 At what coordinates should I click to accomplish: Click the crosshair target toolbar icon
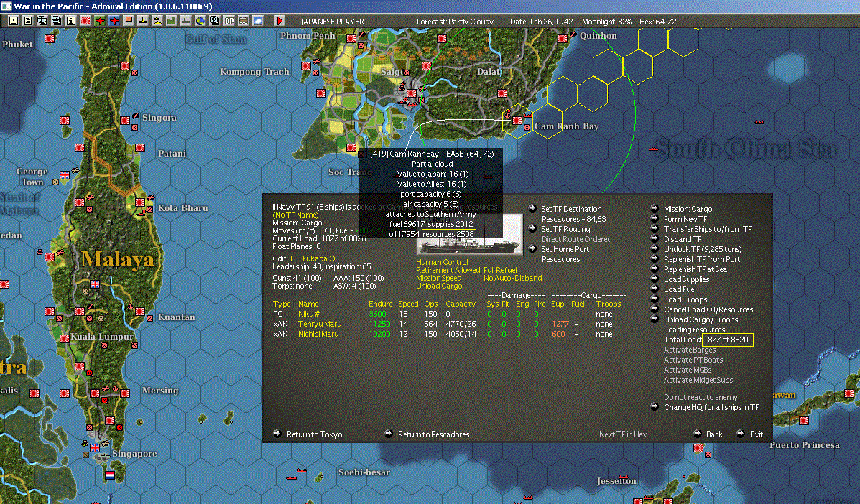coord(214,21)
